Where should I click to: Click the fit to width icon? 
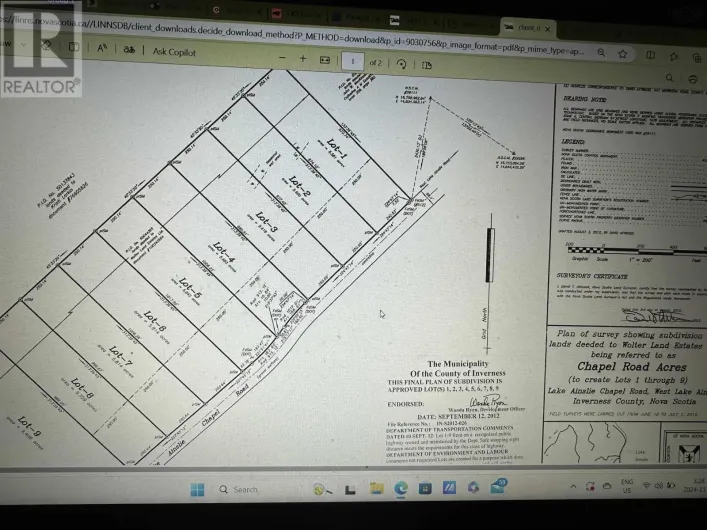(324, 59)
